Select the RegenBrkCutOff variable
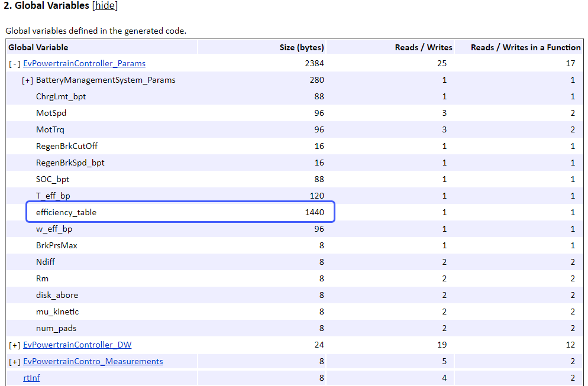 [x=66, y=146]
